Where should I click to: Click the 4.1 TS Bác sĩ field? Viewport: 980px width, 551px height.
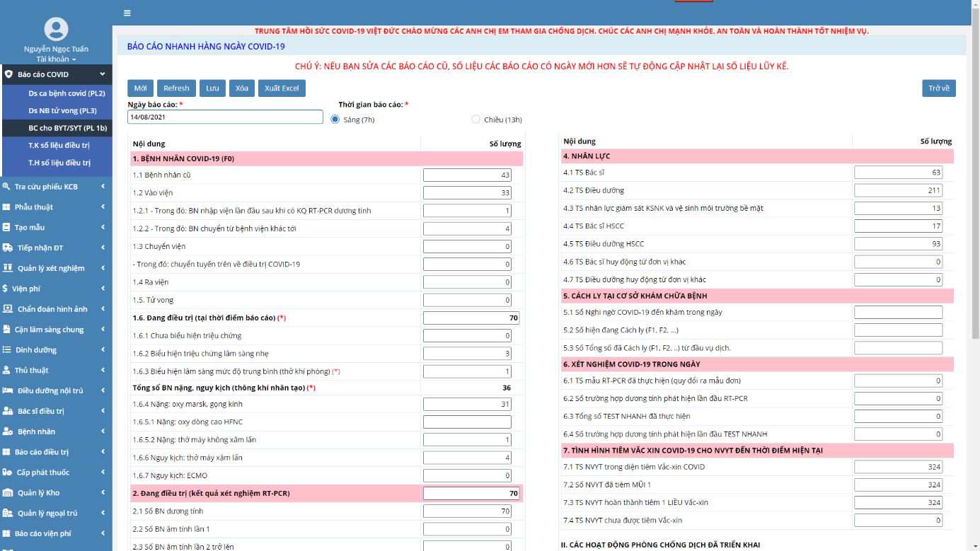click(x=898, y=173)
